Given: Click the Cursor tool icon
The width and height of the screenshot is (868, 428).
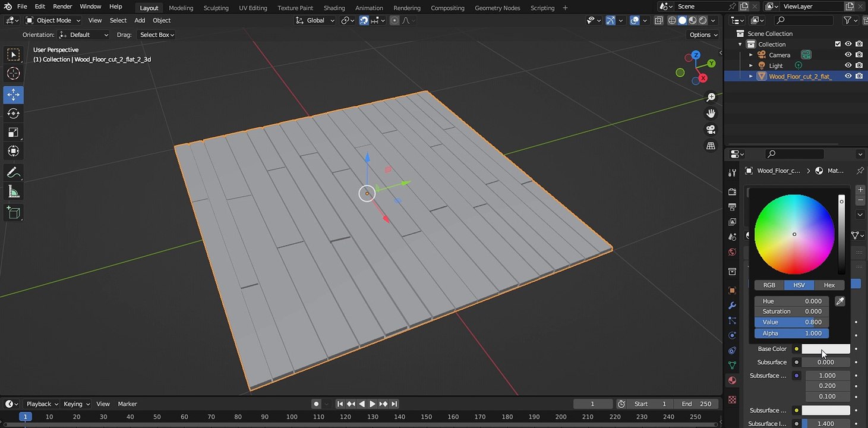Looking at the screenshot, I should (13, 74).
